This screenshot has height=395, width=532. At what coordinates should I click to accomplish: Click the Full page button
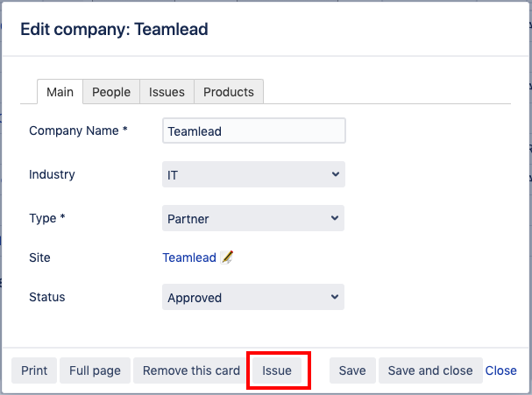(x=95, y=370)
